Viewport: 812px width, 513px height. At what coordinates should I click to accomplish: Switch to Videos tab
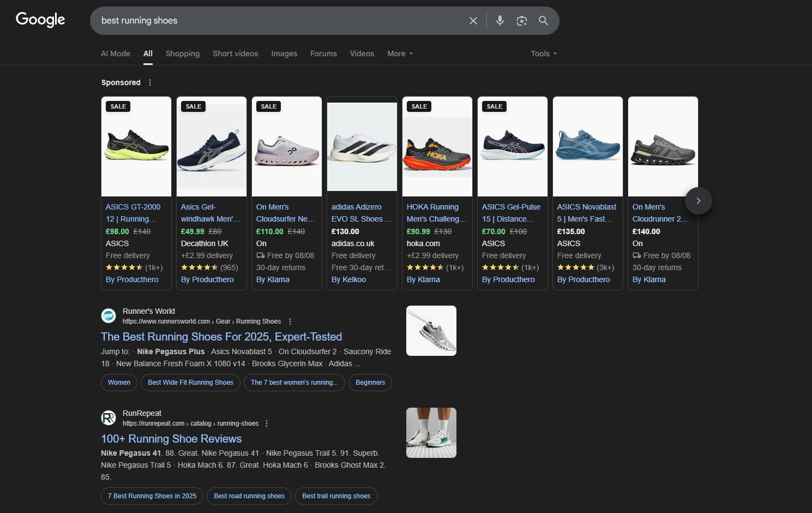(x=362, y=53)
